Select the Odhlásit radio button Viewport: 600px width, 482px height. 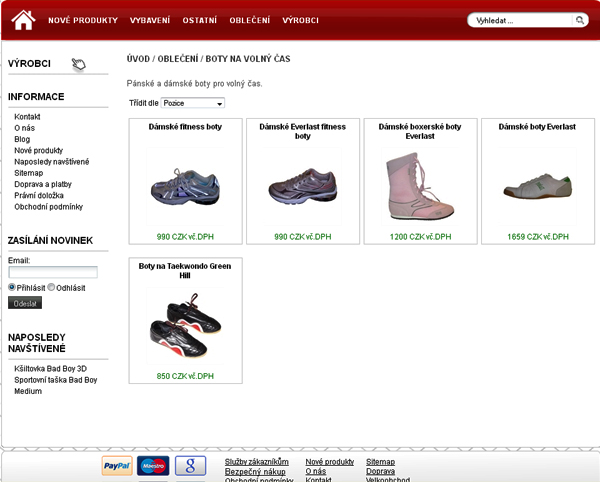click(51, 287)
